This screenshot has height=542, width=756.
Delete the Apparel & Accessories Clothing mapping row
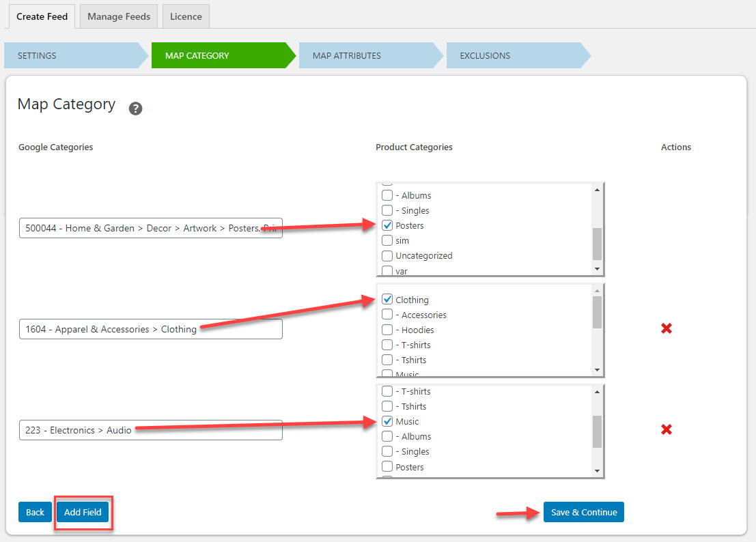pyautogui.click(x=667, y=329)
